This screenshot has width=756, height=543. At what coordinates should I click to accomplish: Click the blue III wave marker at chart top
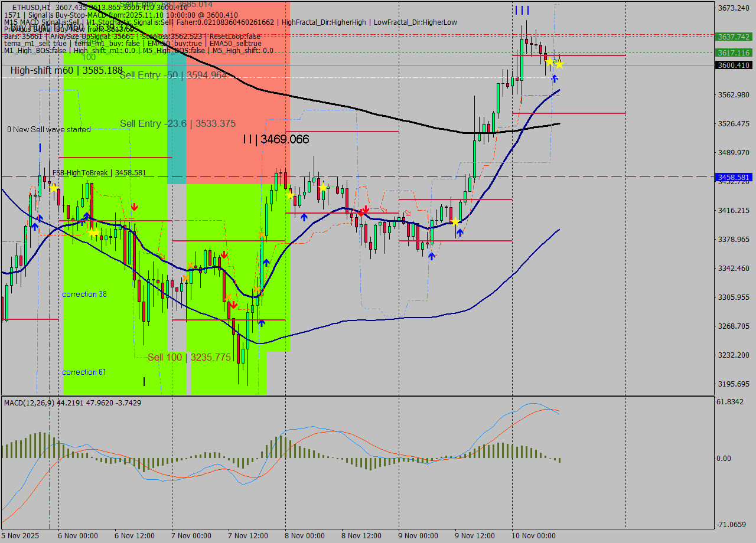click(x=522, y=10)
